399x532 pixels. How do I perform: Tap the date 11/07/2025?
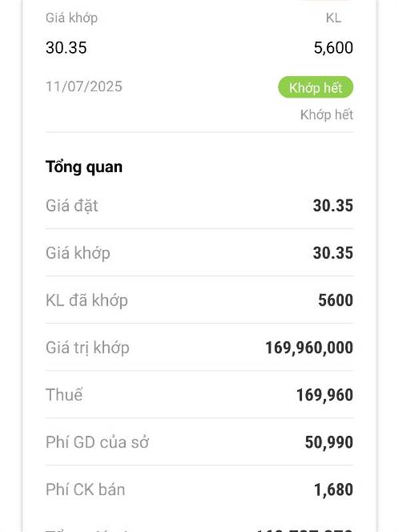coord(84,86)
